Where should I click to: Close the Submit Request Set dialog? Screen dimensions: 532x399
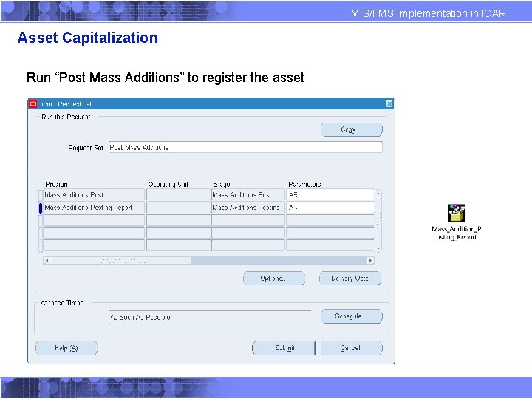coord(389,104)
